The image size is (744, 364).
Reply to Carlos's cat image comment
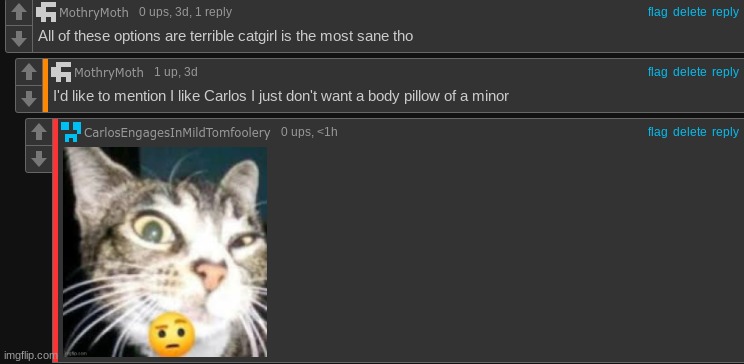725,132
